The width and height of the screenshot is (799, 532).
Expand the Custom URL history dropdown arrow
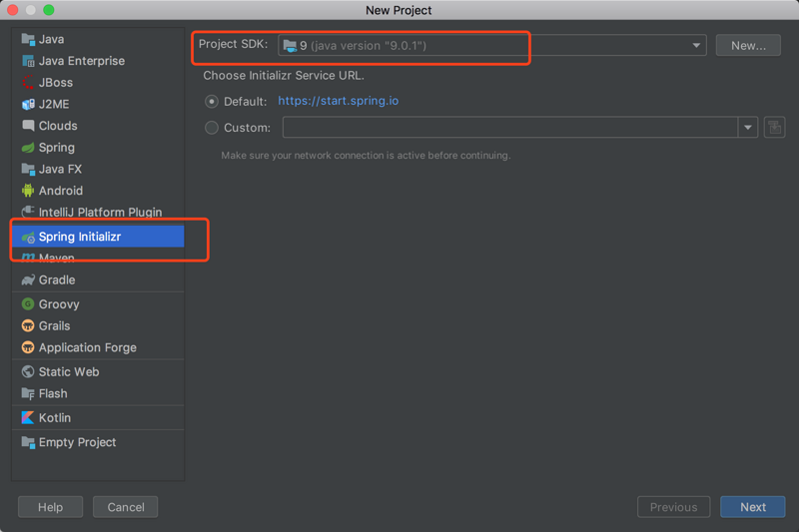[x=747, y=128]
